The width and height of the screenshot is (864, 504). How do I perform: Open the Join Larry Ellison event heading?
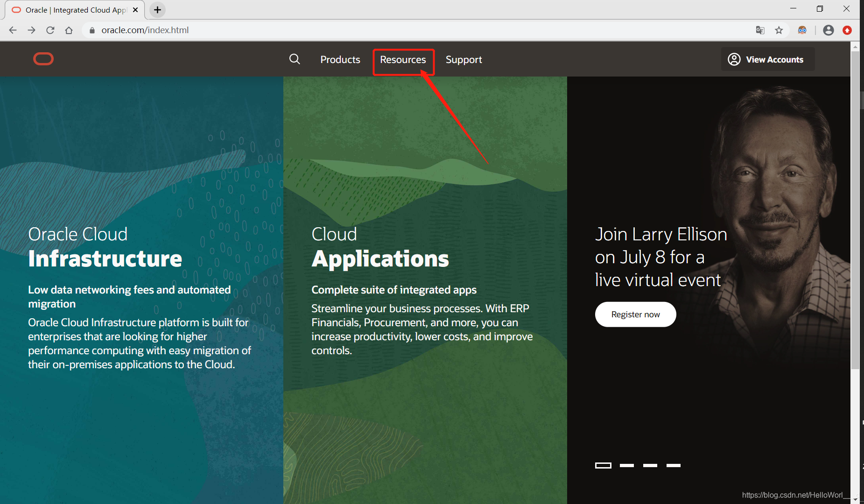(661, 257)
